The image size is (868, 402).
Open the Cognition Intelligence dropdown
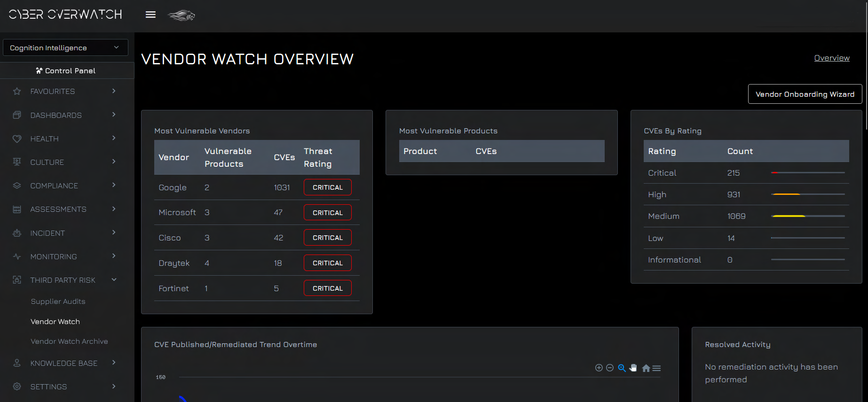65,47
